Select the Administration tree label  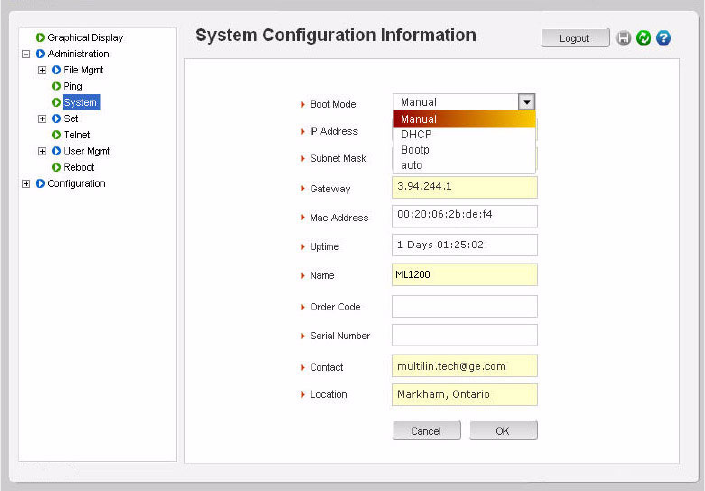click(x=78, y=54)
